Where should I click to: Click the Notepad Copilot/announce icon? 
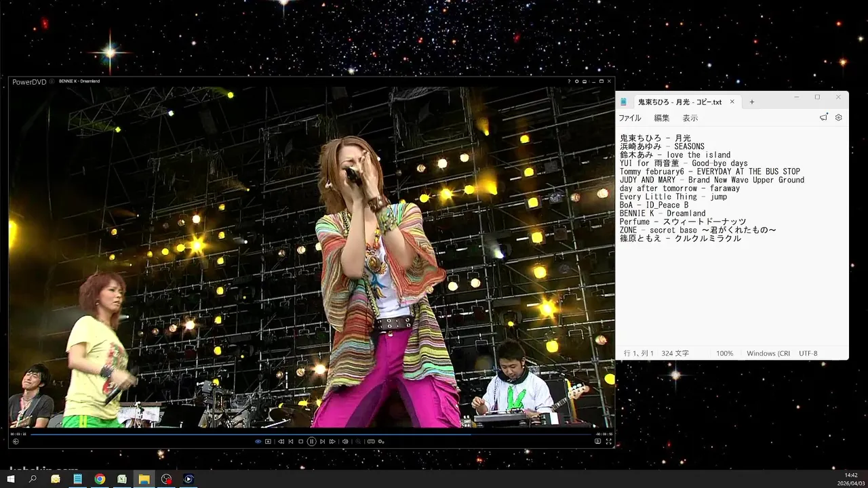823,117
